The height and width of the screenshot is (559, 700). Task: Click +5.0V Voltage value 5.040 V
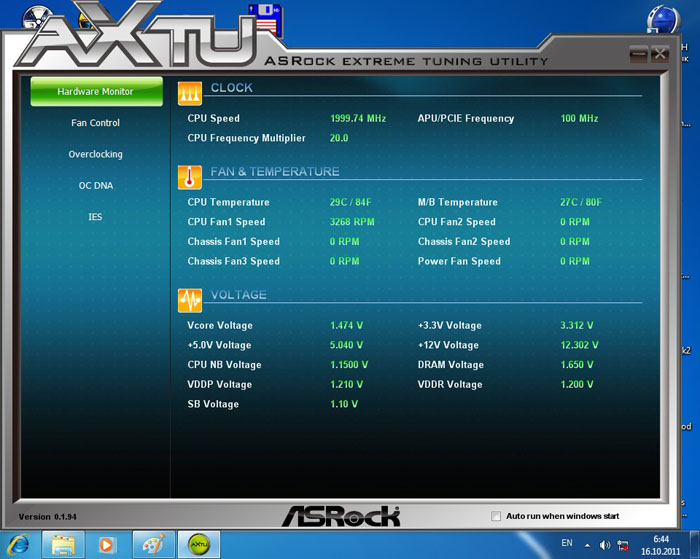coord(346,345)
